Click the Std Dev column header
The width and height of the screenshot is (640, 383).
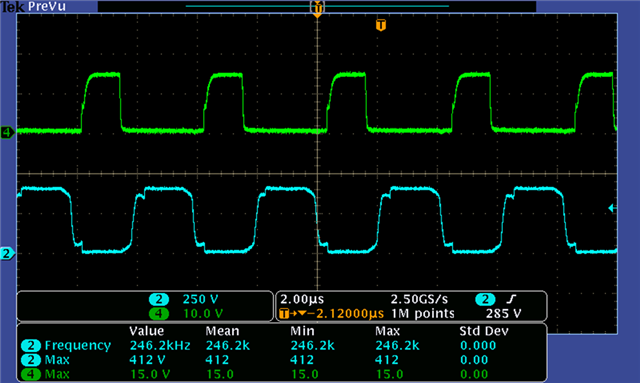point(484,331)
